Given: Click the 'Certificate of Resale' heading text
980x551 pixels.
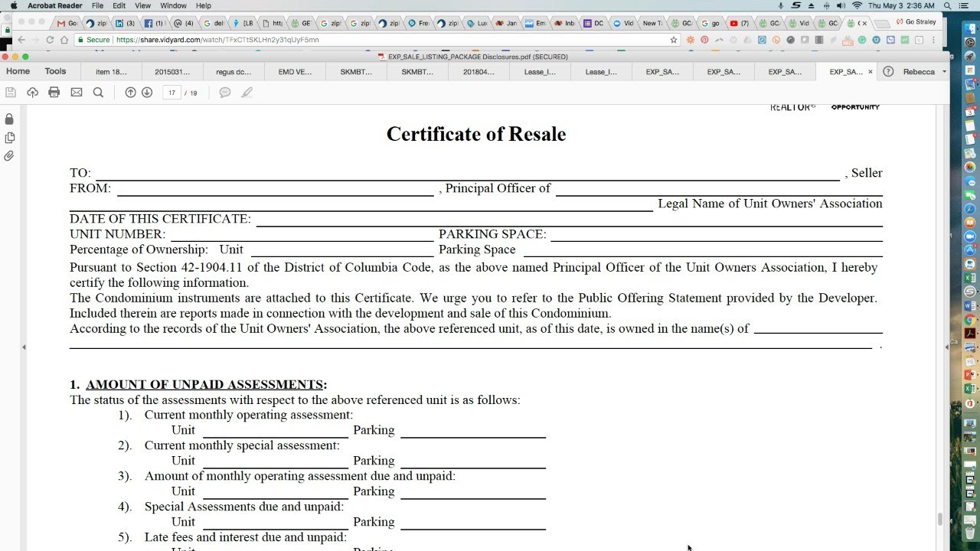Looking at the screenshot, I should click(x=476, y=134).
